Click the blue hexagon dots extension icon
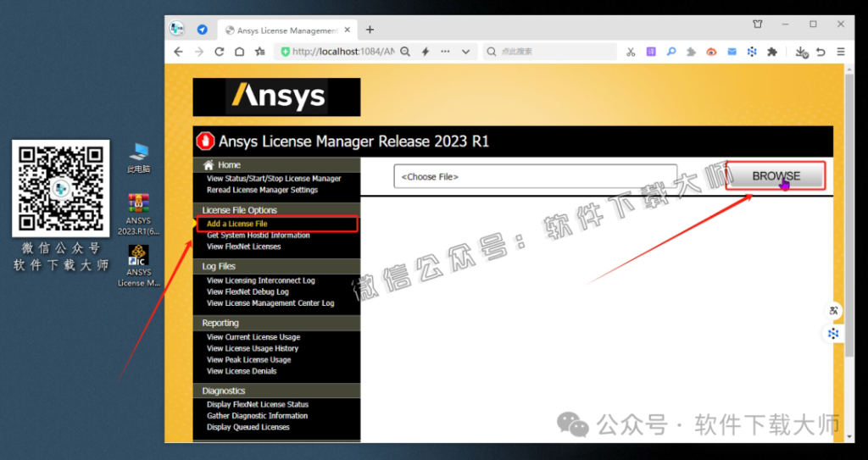 pos(752,52)
